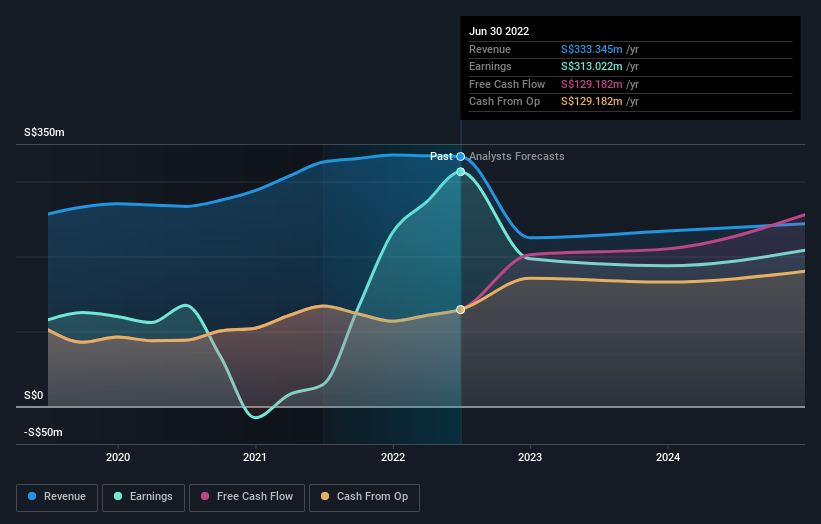Click the S$313.022m earnings value in tooltip

pos(592,67)
